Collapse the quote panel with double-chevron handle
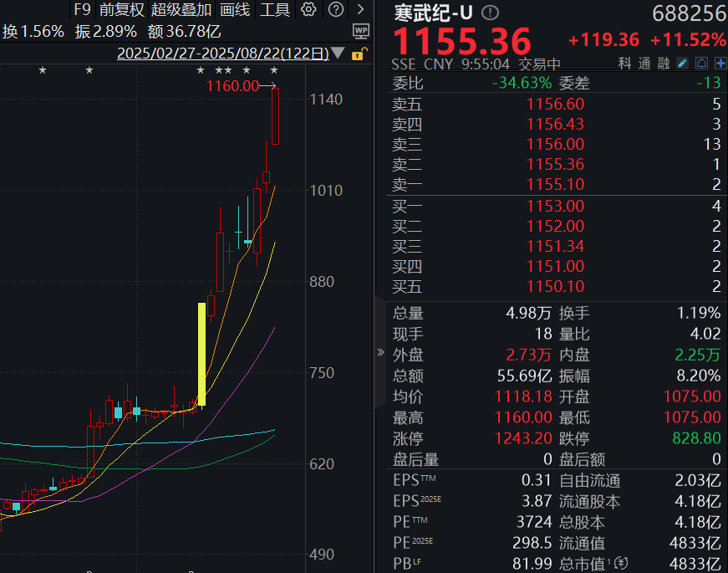The image size is (728, 573). click(380, 352)
